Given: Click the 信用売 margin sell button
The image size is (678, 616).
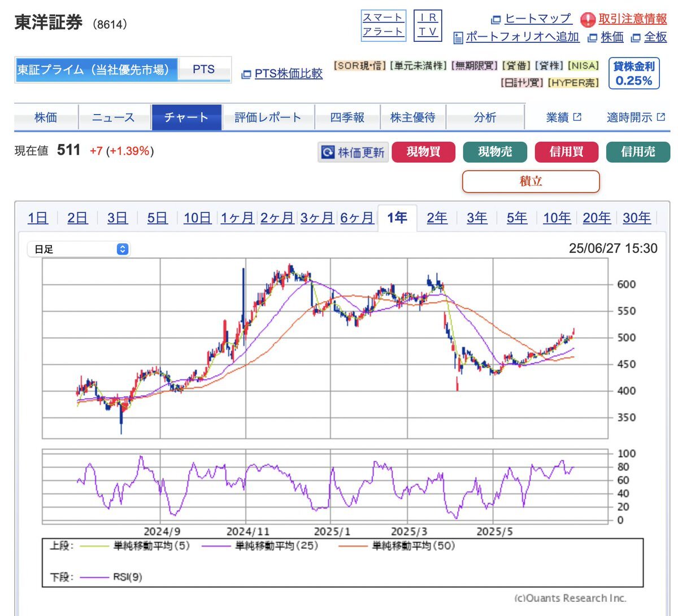Looking at the screenshot, I should click(x=638, y=152).
